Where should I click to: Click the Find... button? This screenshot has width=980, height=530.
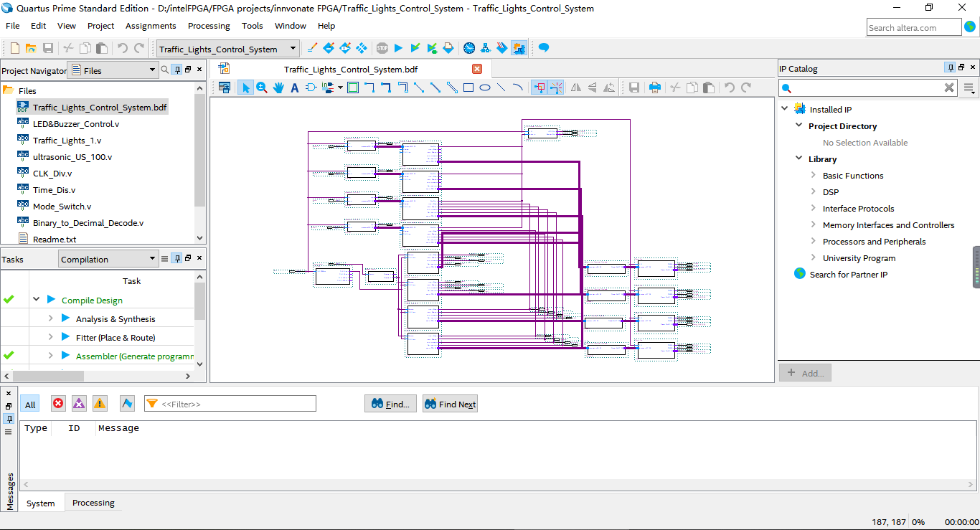tap(390, 404)
